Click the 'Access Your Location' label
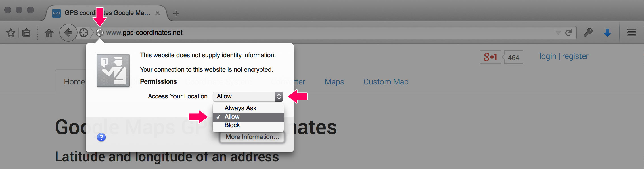 pos(178,96)
